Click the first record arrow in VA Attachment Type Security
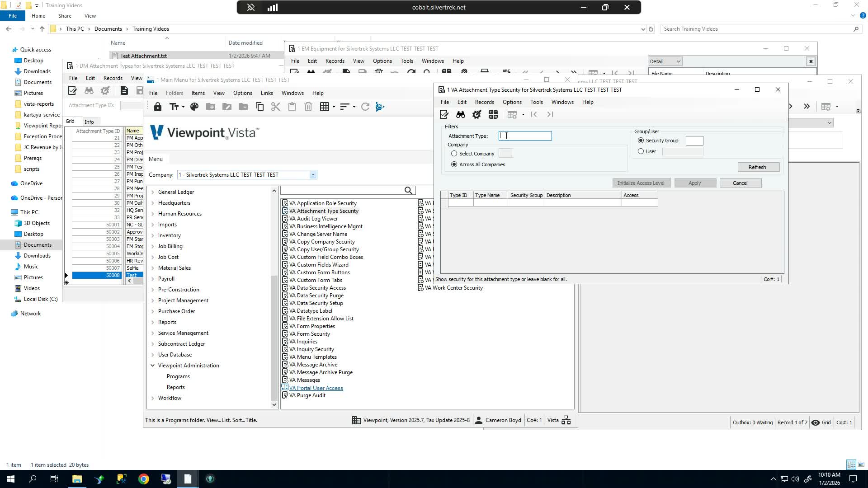Image resolution: width=868 pixels, height=488 pixels. pyautogui.click(x=534, y=115)
